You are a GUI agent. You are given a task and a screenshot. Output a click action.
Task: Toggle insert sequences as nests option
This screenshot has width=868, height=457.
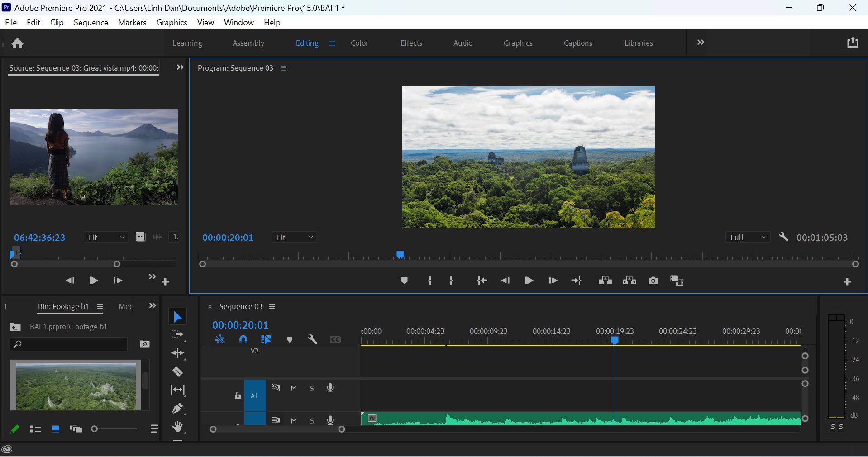coord(220,339)
